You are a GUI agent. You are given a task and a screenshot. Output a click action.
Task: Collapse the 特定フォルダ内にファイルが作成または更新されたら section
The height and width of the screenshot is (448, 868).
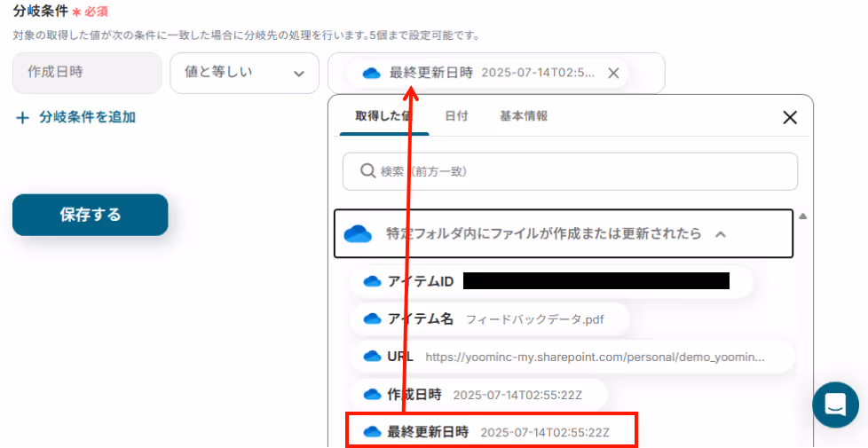pyautogui.click(x=564, y=234)
